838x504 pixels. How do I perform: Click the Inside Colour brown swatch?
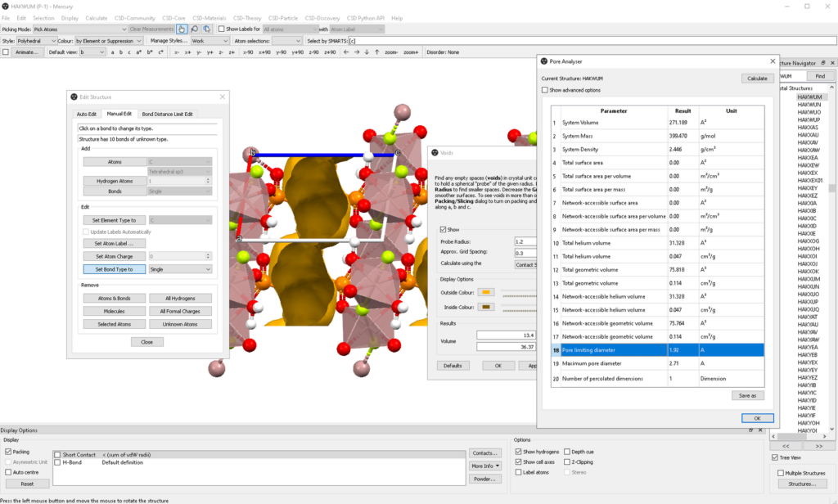click(x=486, y=307)
